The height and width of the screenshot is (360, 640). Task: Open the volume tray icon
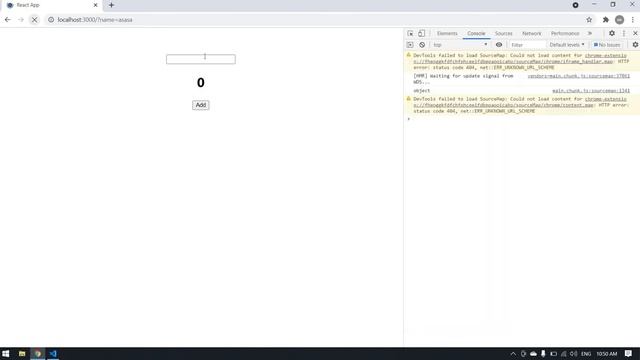pos(573,353)
